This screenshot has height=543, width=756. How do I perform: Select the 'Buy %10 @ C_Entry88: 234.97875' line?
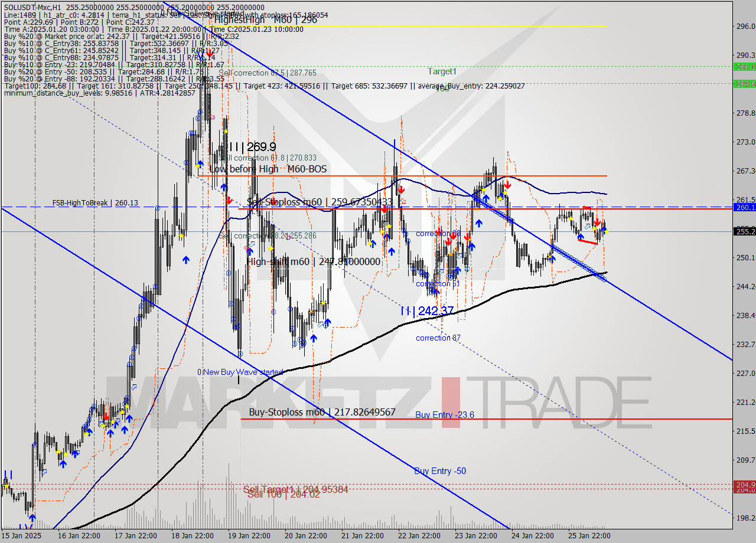109,57
